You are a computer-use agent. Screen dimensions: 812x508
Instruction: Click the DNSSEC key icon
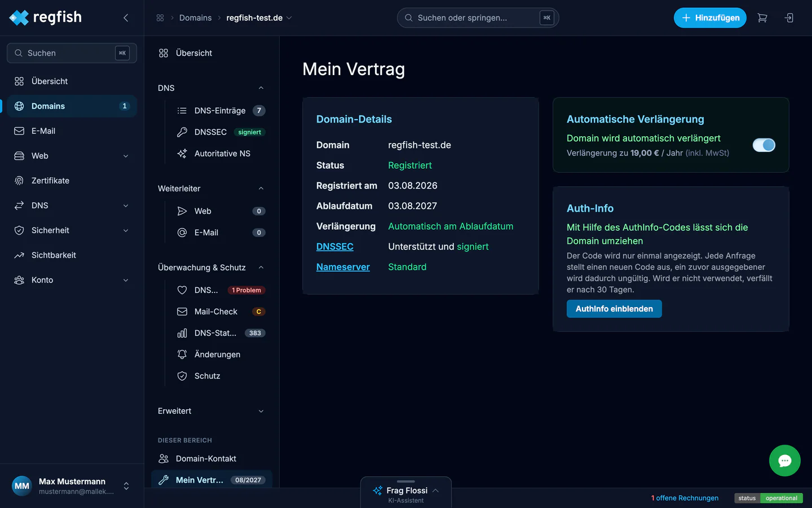point(182,132)
